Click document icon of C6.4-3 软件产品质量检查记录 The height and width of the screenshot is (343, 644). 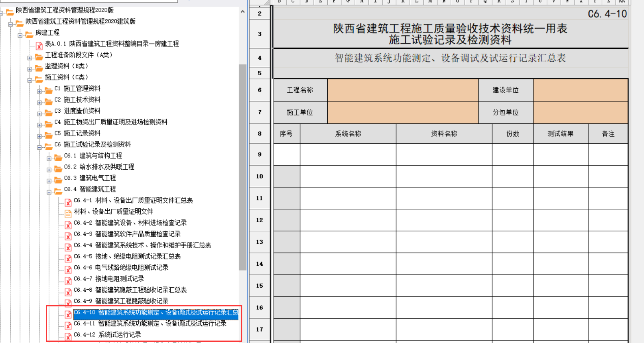(68, 236)
